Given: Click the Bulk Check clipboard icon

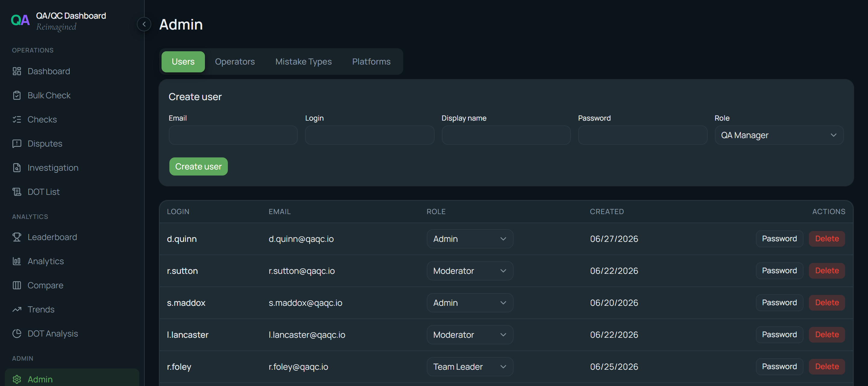Looking at the screenshot, I should (17, 95).
